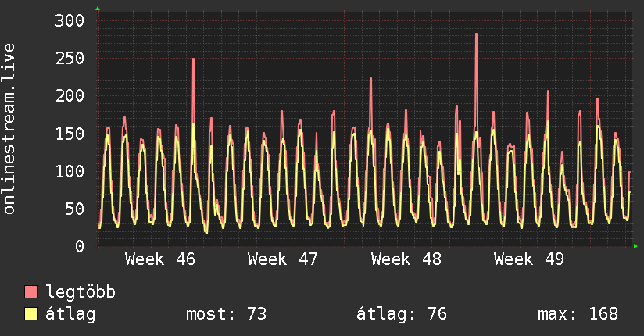Click the Week 49 axis label
The height and width of the screenshot is (336, 644).
(528, 259)
